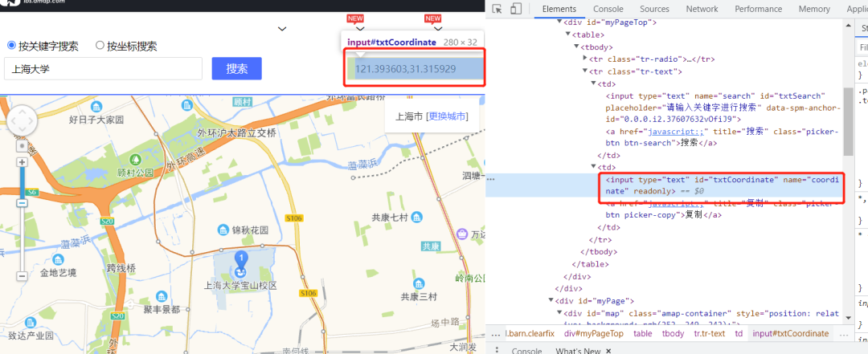Click the 外环沪太路立交桥 map label

[x=235, y=132]
